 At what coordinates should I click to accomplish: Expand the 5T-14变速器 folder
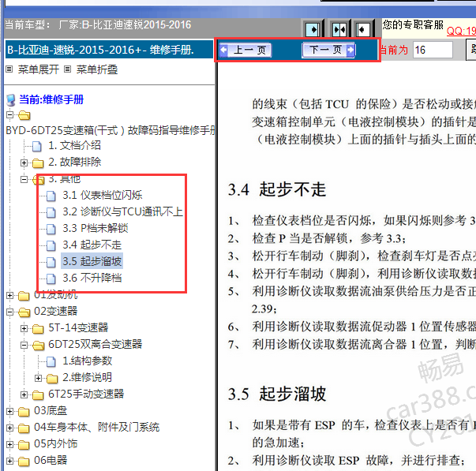tap(24, 328)
